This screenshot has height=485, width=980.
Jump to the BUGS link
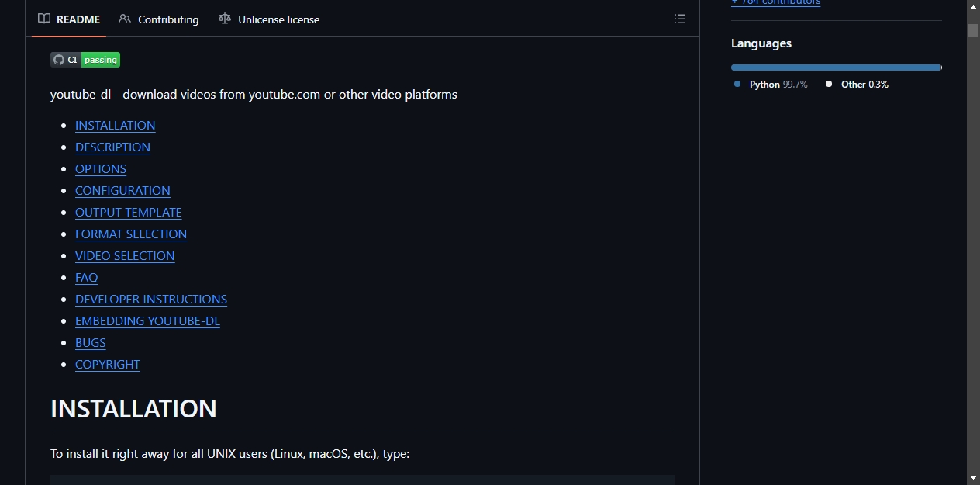click(x=90, y=343)
